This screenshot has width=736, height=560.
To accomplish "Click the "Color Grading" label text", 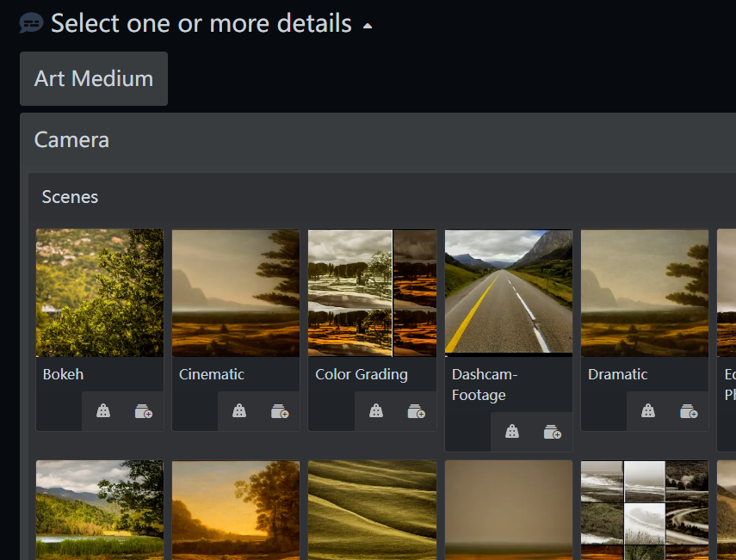I will pos(362,375).
